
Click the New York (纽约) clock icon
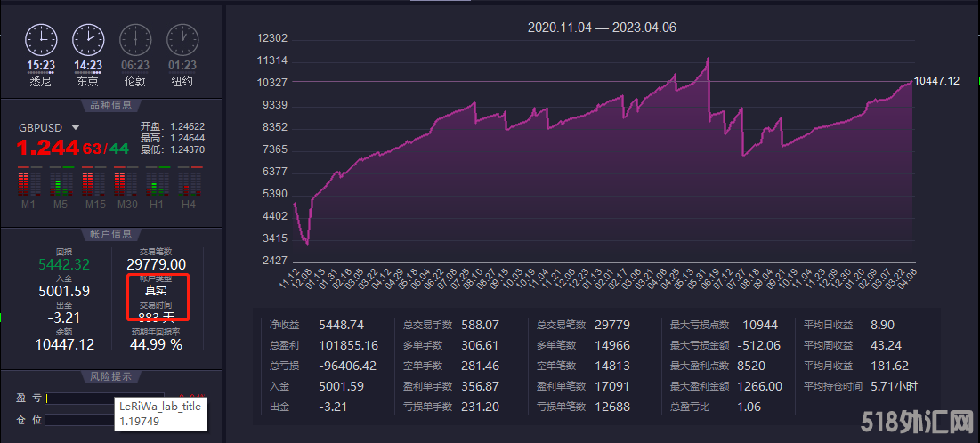[x=182, y=39]
